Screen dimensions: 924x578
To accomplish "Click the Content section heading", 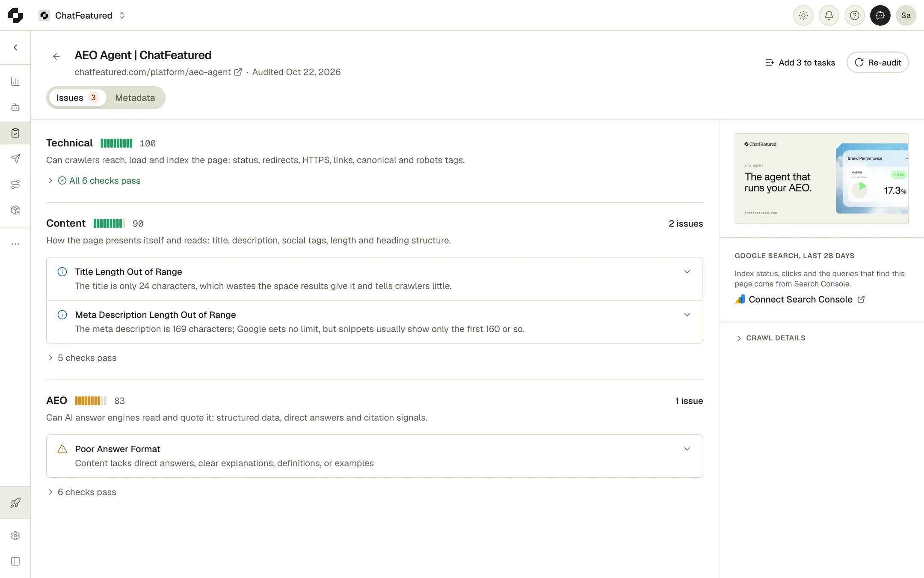I will tap(66, 223).
